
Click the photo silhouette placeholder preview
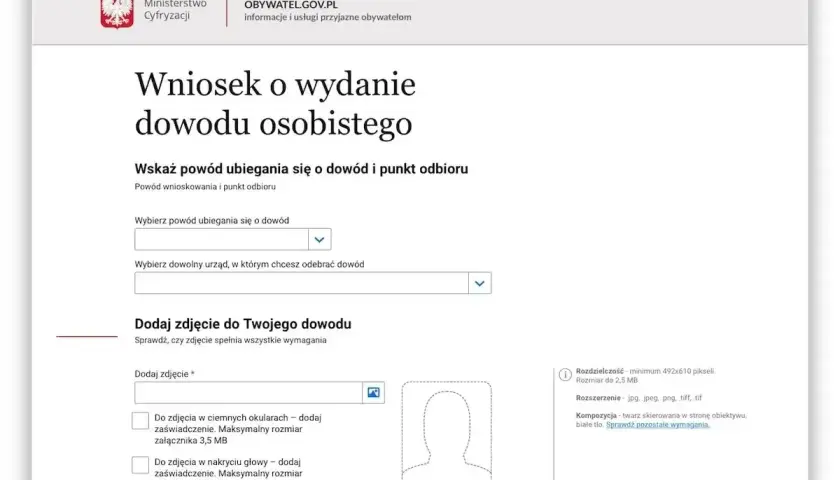coord(447,430)
